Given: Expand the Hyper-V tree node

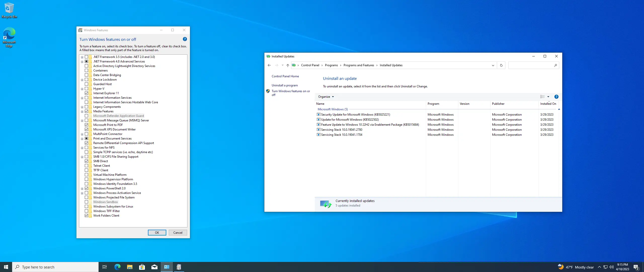Looking at the screenshot, I should (82, 89).
